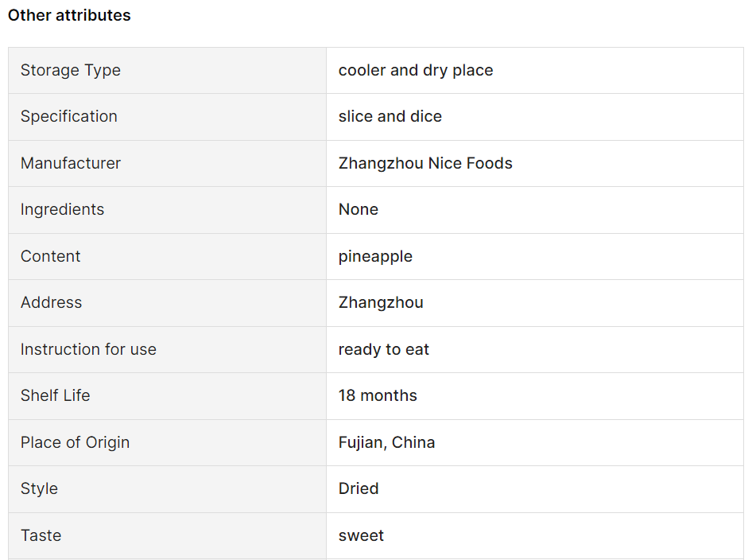Screen dimensions: 756x560
Task: Click the 'slice and dice' value
Action: (x=390, y=116)
